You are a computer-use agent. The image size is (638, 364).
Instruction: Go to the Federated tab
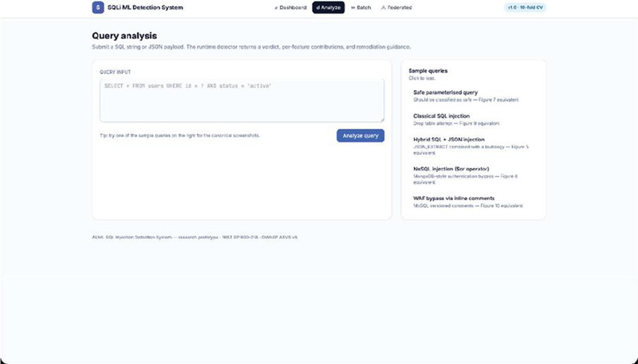pos(396,7)
